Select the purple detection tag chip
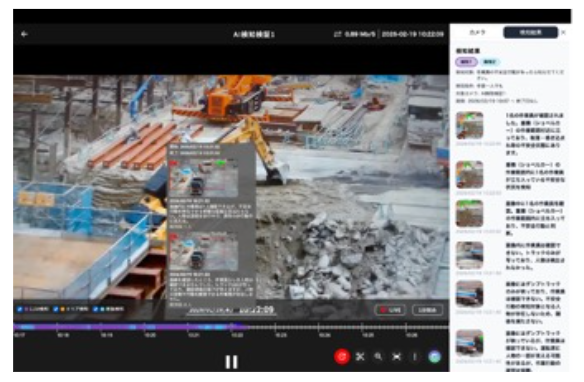The height and width of the screenshot is (382, 584). point(466,62)
